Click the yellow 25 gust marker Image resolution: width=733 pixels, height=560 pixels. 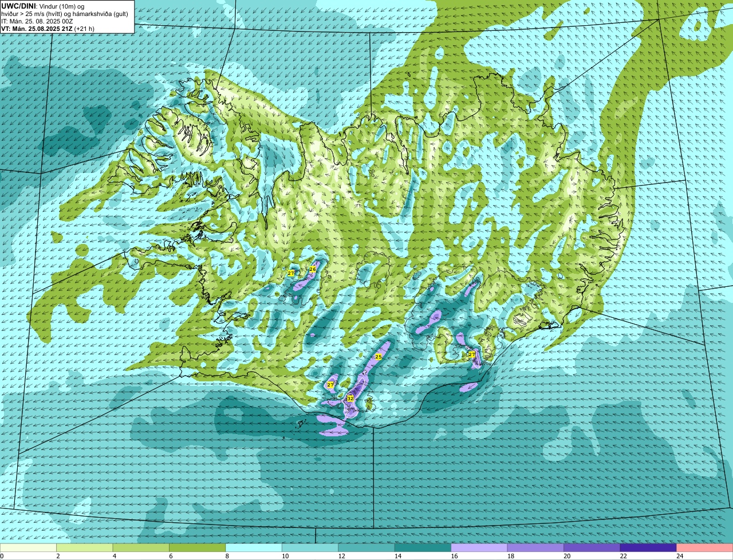point(378,357)
